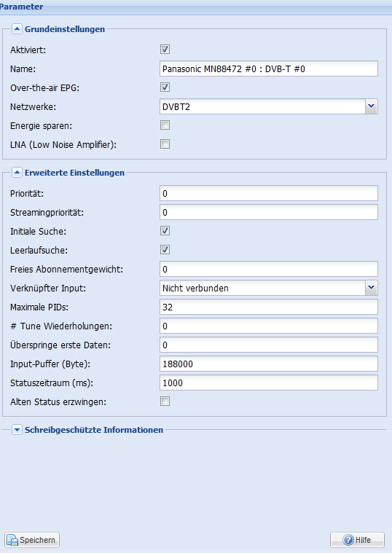Check Alten Status erzwingen checkbox
392x553 pixels.
tap(165, 401)
